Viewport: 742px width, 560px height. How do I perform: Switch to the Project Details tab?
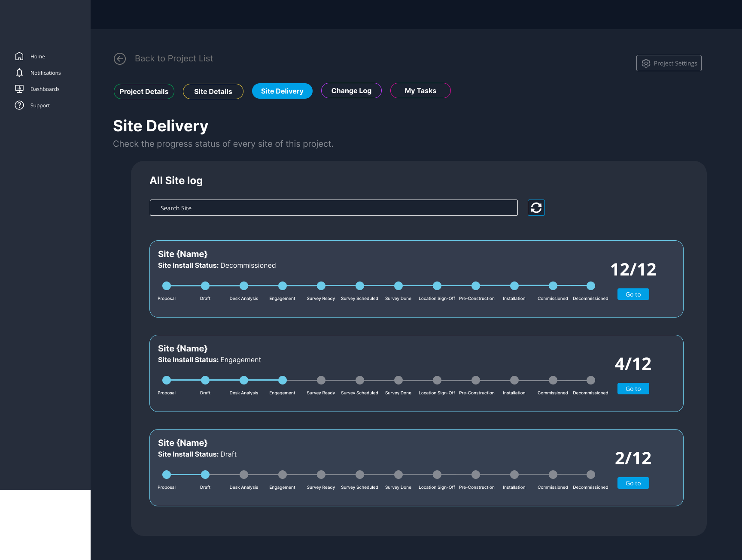144,91
